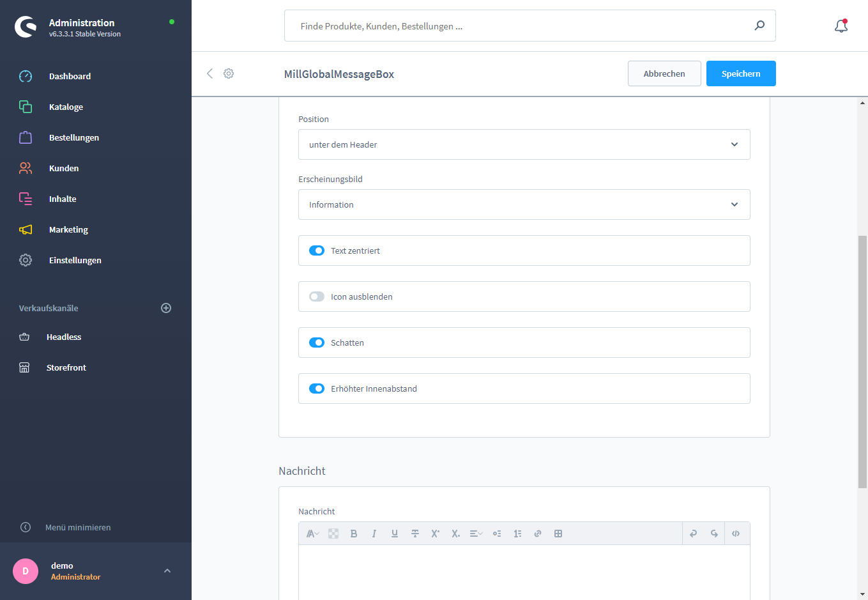Screen dimensions: 868x600
Task: Save with the Speichern button
Action: coord(741,73)
